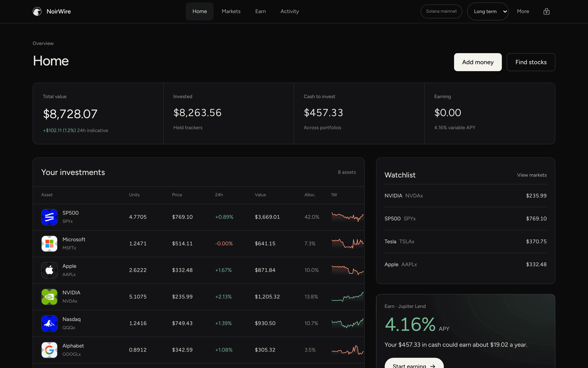Select Apple AAPLx in the Watchlist
This screenshot has width=588, height=368.
coord(465,264)
